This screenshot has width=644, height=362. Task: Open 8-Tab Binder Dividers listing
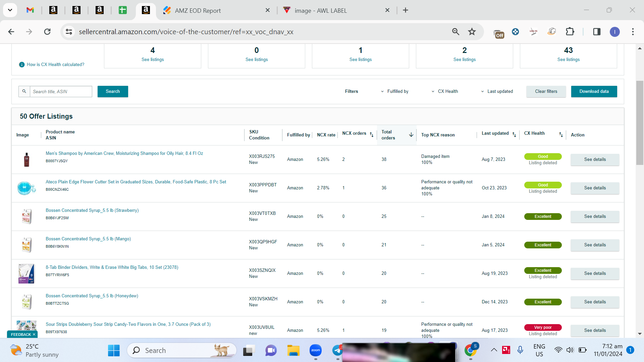tap(112, 267)
